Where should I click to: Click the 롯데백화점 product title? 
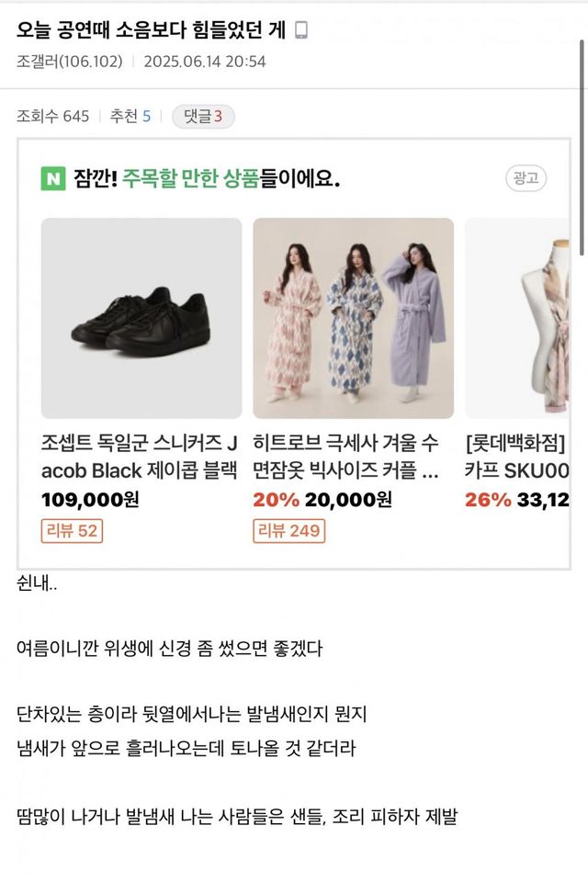[x=517, y=458]
